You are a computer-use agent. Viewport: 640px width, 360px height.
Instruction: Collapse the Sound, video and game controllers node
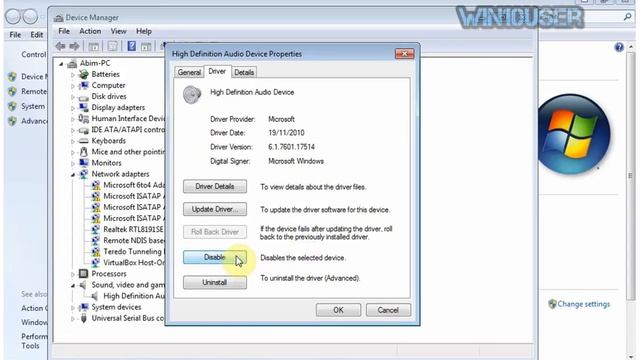pyautogui.click(x=73, y=285)
